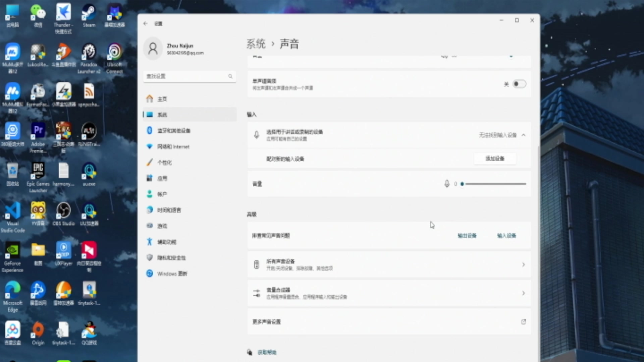Click the add device button for input
Screen dimensions: 644x362
pos(495,159)
